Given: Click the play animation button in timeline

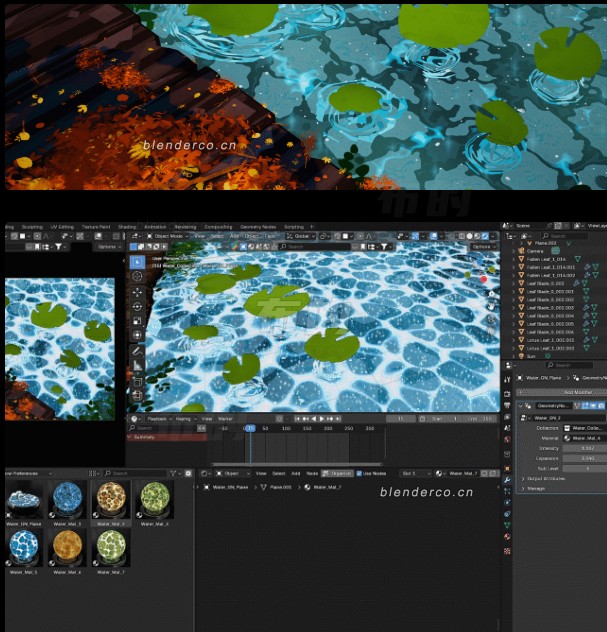Looking at the screenshot, I should pyautogui.click(x=322, y=419).
